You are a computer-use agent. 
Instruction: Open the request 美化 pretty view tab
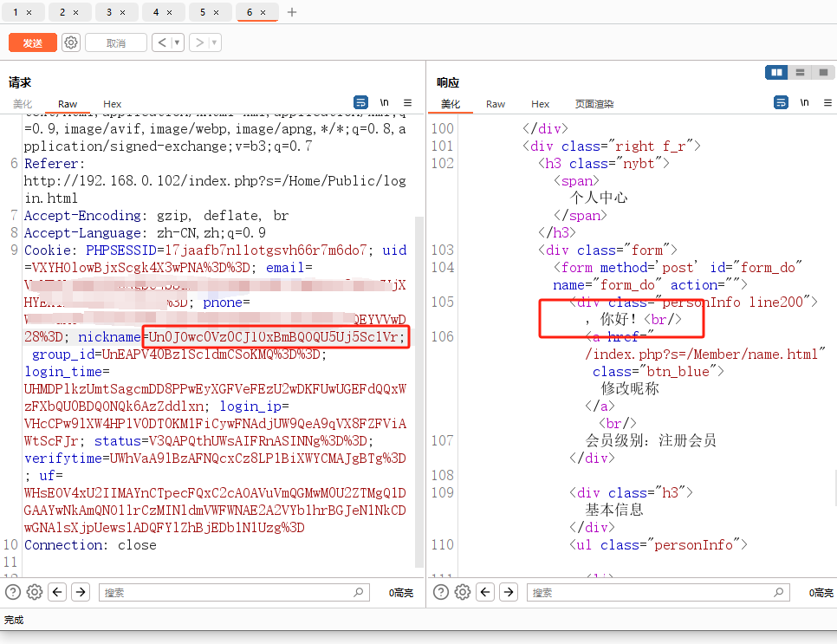pos(23,104)
